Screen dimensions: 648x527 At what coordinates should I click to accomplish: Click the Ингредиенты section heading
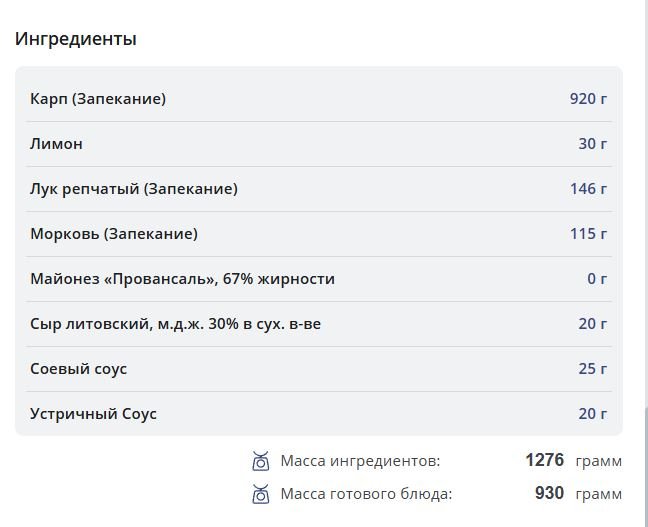pos(76,39)
